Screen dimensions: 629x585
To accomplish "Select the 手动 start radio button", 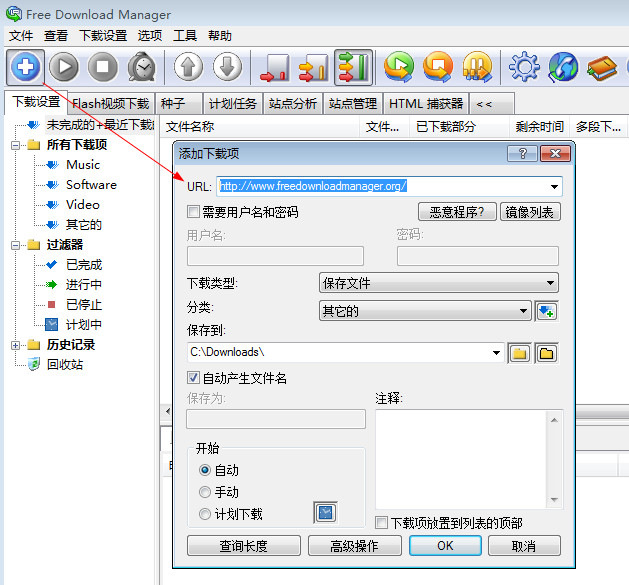I will coord(205,492).
